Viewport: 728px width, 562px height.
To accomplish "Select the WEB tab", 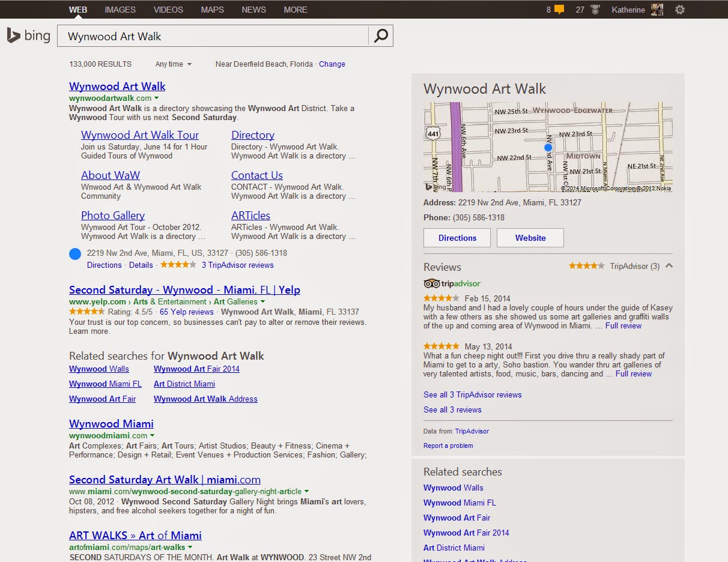I will [x=78, y=10].
